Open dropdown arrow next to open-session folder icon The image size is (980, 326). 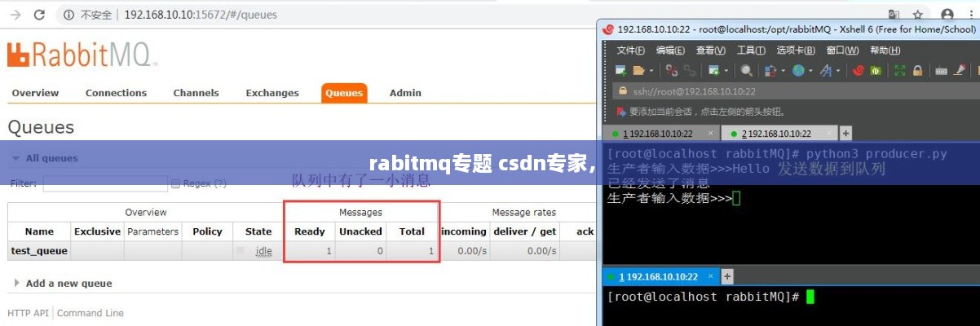click(651, 71)
